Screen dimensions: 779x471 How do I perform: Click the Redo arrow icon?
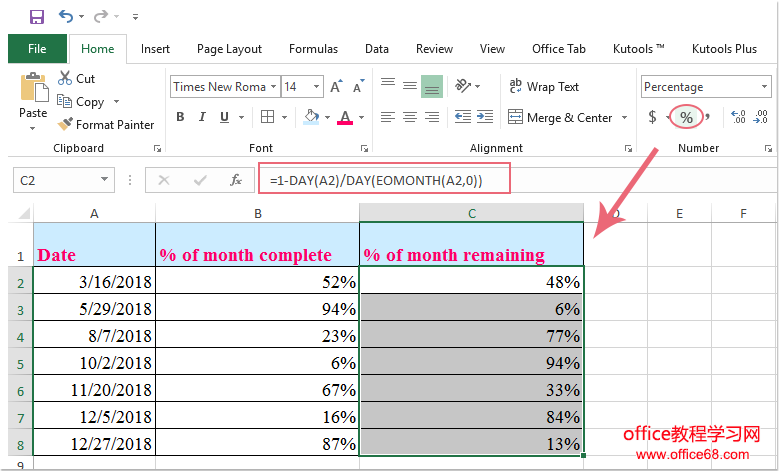[101, 16]
